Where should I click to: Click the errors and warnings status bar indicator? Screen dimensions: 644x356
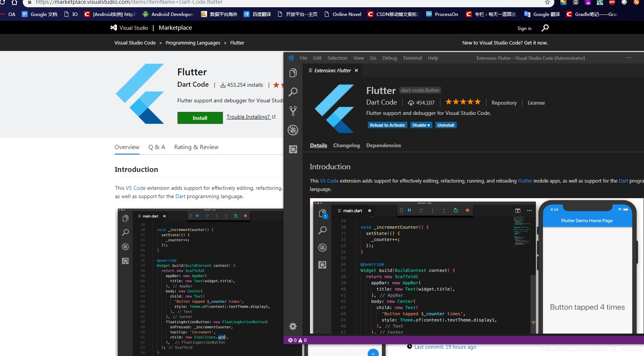(x=297, y=340)
